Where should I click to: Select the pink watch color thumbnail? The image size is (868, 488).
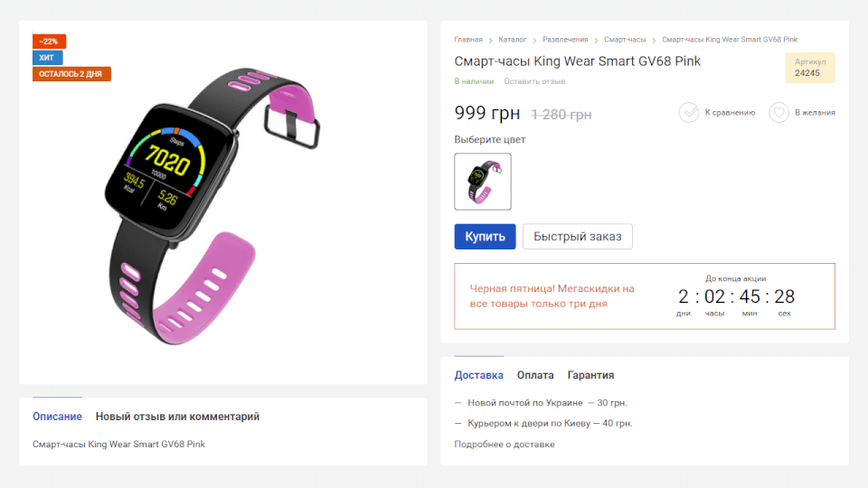click(x=483, y=182)
